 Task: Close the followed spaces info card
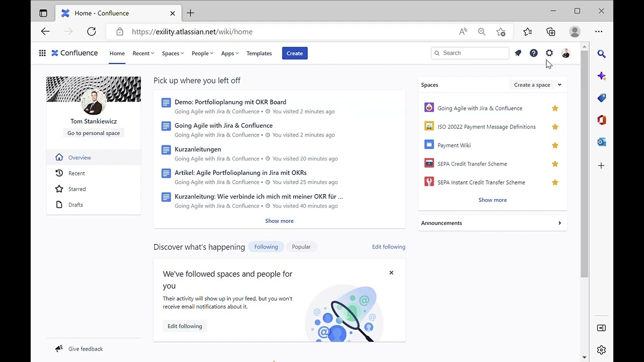click(391, 273)
